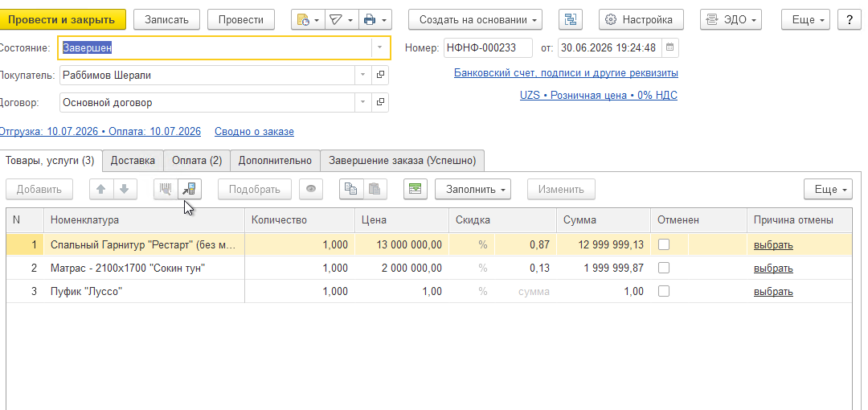Image resolution: width=868 pixels, height=410 pixels.
Task: Move the selected row down
Action: pyautogui.click(x=125, y=189)
